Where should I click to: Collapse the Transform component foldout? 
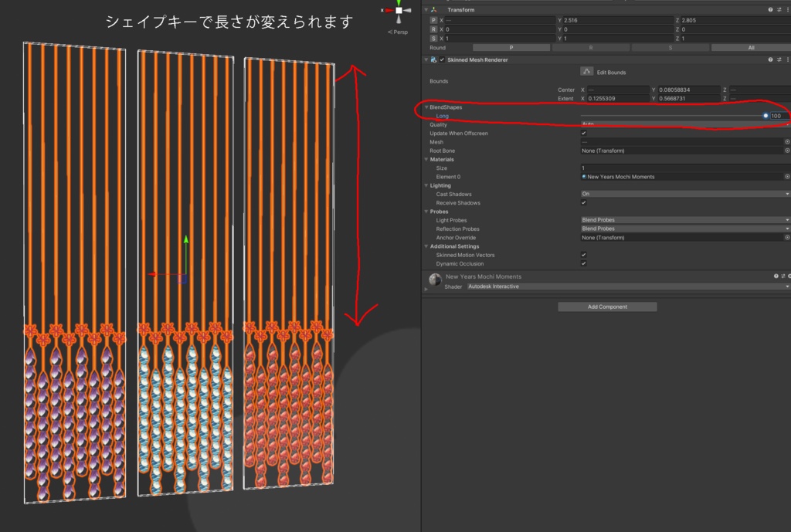pos(426,9)
